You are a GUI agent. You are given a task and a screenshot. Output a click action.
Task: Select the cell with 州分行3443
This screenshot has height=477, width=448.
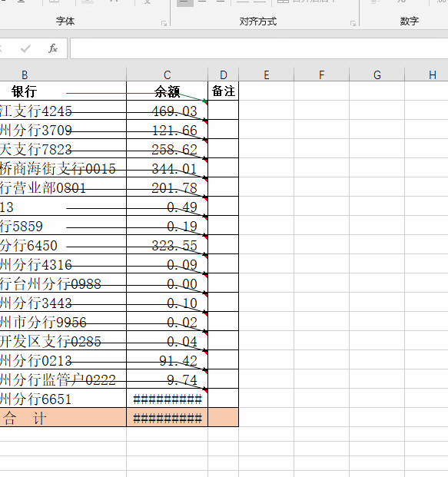tap(63, 302)
